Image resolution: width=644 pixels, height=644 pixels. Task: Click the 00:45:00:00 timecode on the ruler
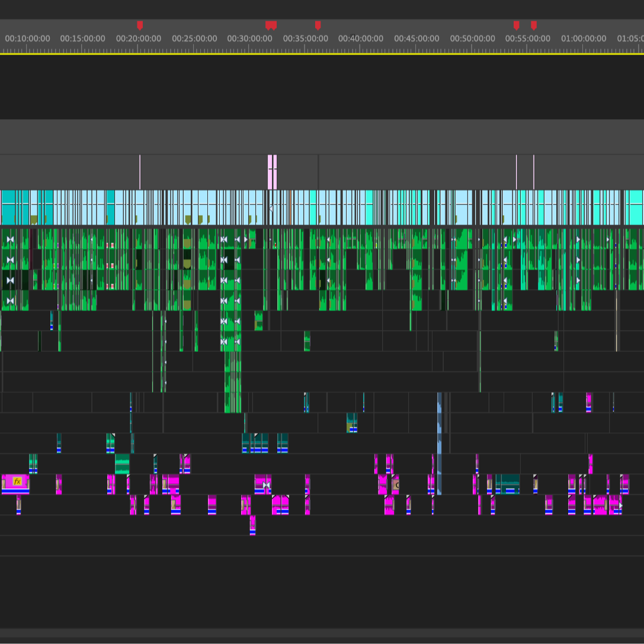[x=416, y=39]
